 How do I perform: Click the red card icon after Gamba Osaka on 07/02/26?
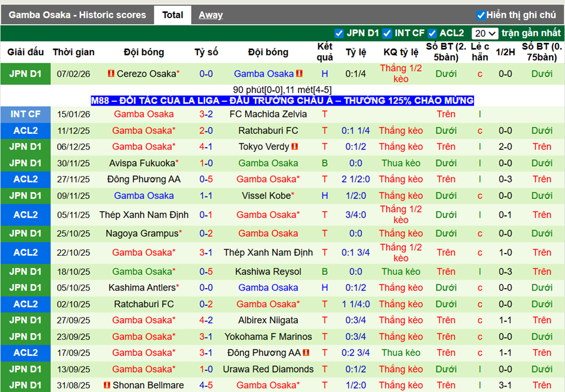[300, 74]
